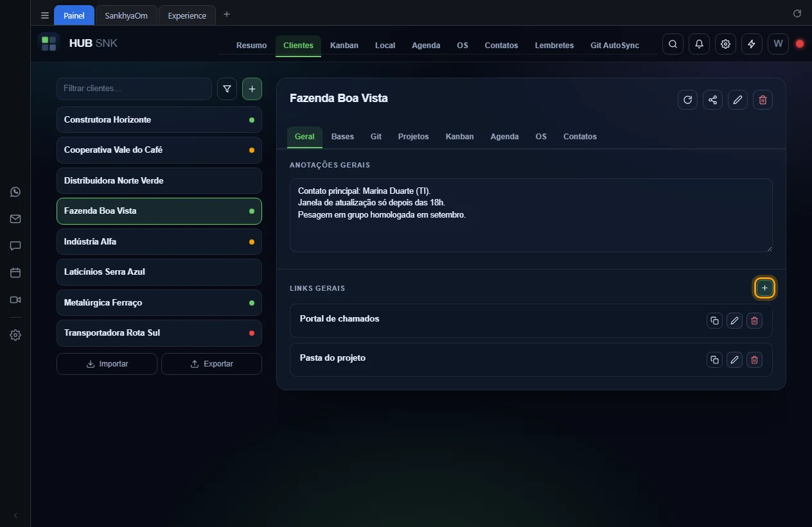Screen dimensions: 812x527
Task: Click the search magnifier in the HUB header
Action: [x=673, y=44]
